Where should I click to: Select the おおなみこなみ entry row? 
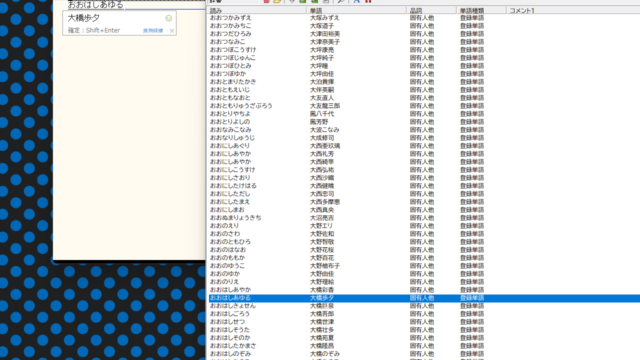(424, 130)
